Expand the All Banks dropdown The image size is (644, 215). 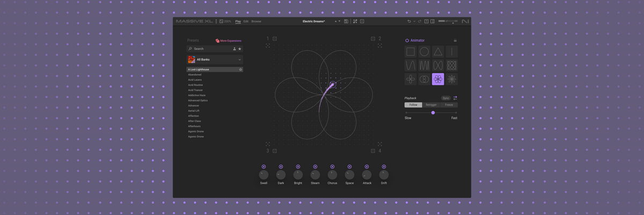[x=215, y=60]
